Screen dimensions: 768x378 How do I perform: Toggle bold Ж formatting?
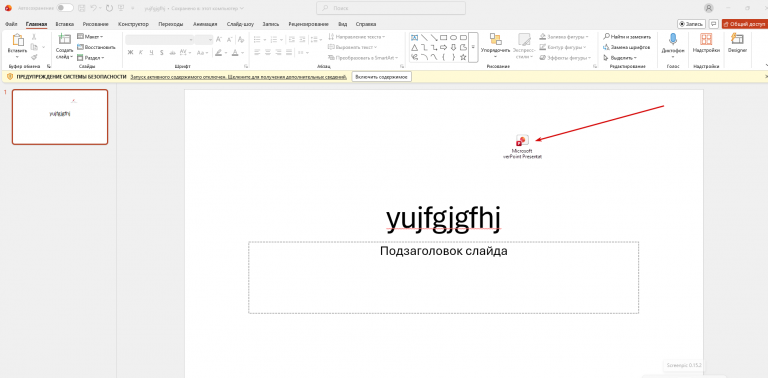point(130,52)
